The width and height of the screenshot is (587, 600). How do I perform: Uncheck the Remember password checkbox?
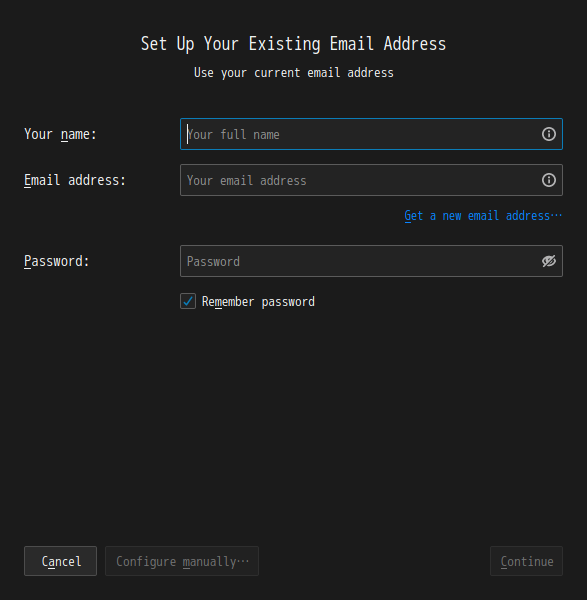pyautogui.click(x=188, y=301)
